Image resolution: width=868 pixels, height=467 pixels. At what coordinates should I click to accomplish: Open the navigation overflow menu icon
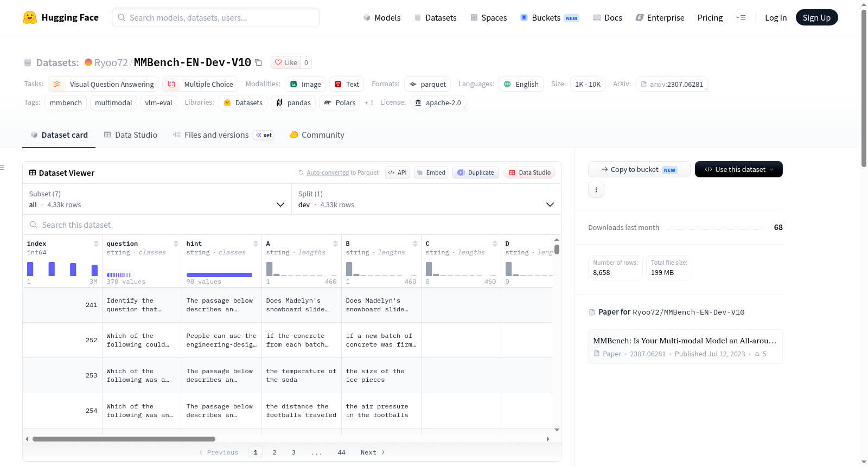tap(741, 17)
